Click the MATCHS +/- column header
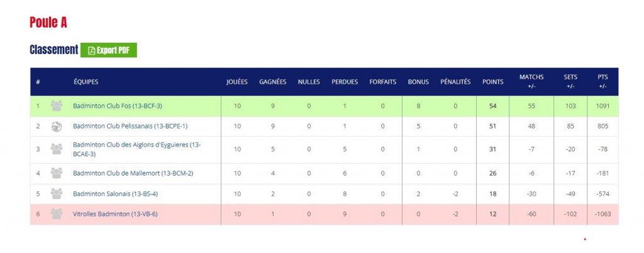Screen dimensions: 644x253 click(531, 82)
